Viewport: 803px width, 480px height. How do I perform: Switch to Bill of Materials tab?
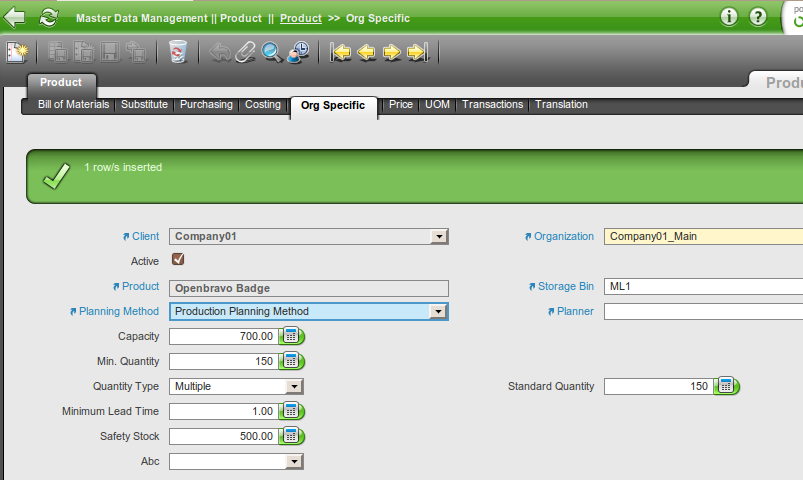[73, 105]
